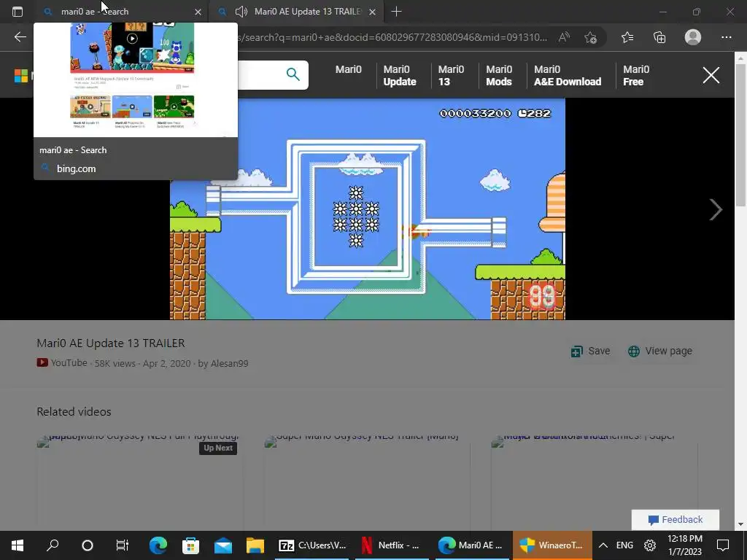Switch to the Netflix taskbar window
This screenshot has height=560, width=747.
[392, 545]
